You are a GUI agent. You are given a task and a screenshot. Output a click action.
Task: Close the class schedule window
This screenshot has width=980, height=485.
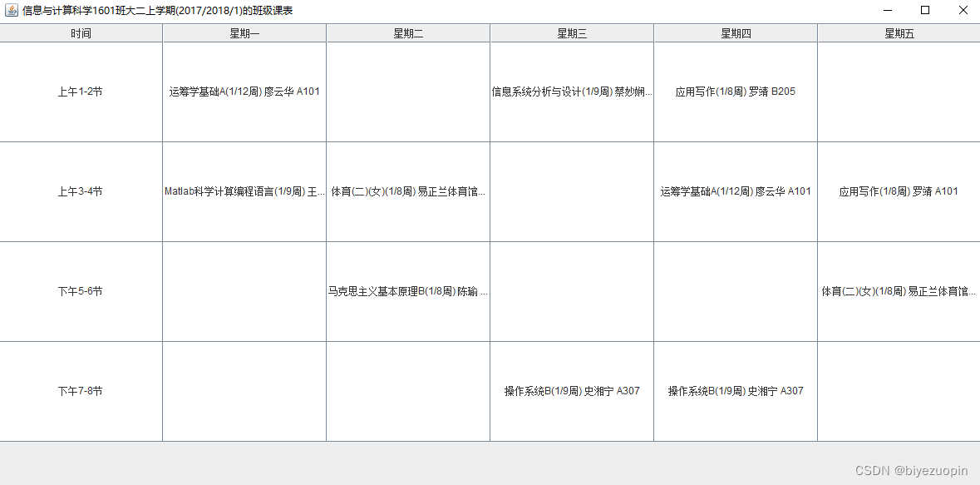pos(963,10)
